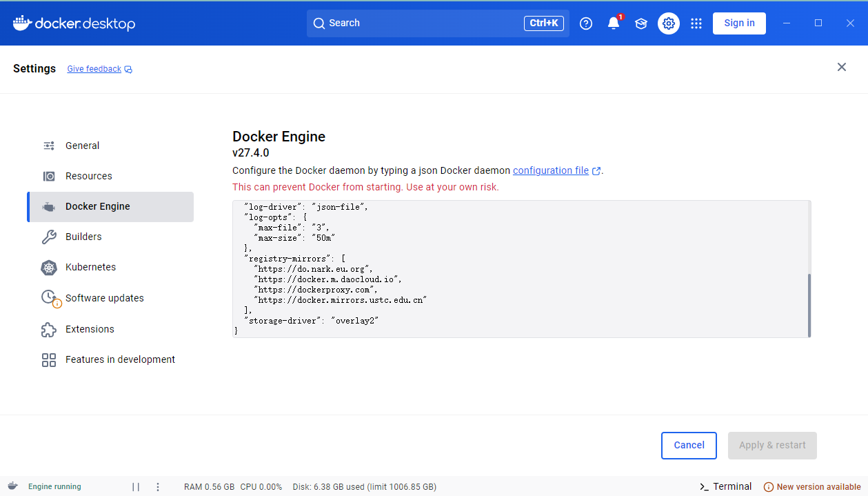Open the help question mark icon
868x496 pixels.
[x=586, y=23]
